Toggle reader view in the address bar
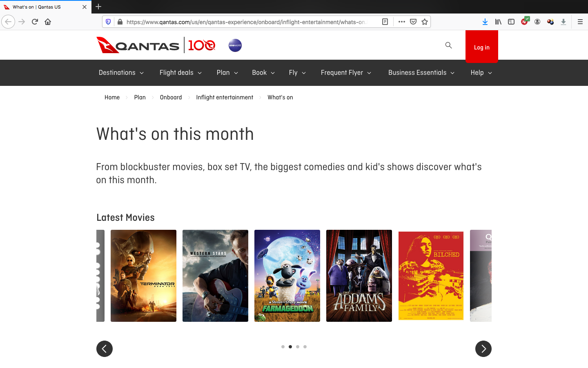 385,22
